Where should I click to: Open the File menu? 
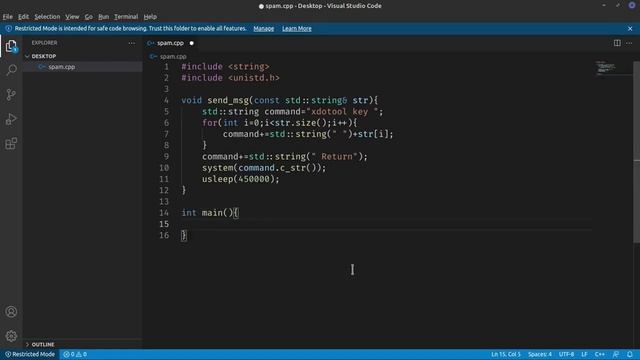[x=7, y=17]
